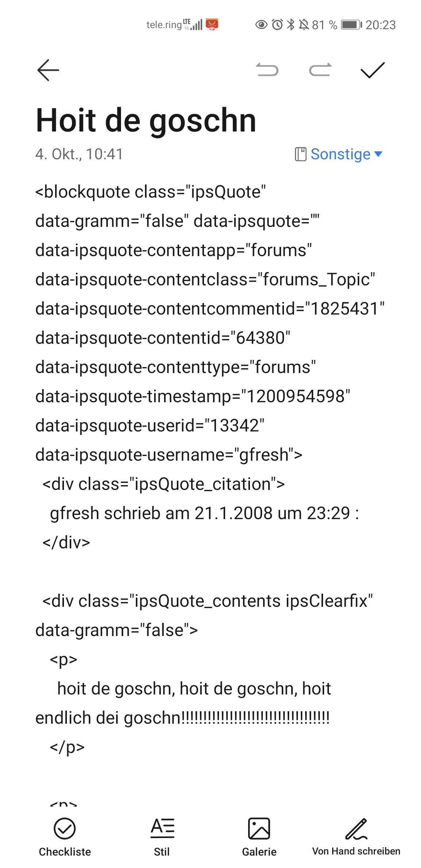Expand the Sonstige category dropdown arrow
Screen dimensions: 421x868
379,154
